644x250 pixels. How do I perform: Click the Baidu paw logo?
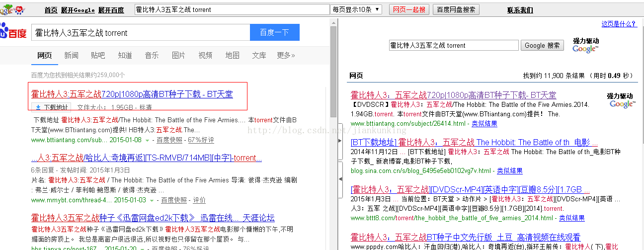tap(13, 31)
